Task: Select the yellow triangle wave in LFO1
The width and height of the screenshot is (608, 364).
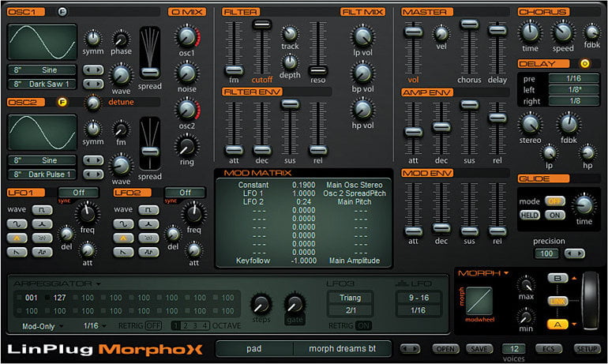Action: (x=17, y=238)
